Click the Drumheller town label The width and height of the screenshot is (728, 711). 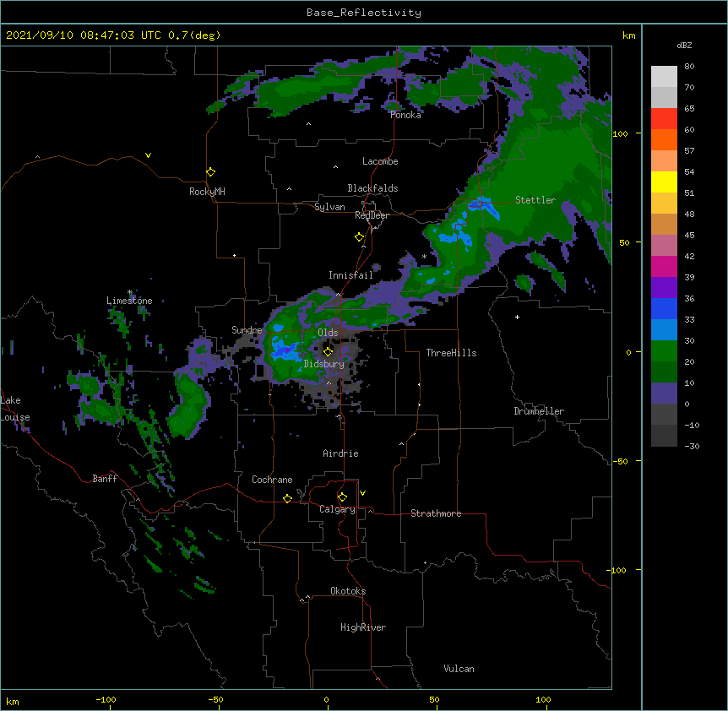[539, 411]
